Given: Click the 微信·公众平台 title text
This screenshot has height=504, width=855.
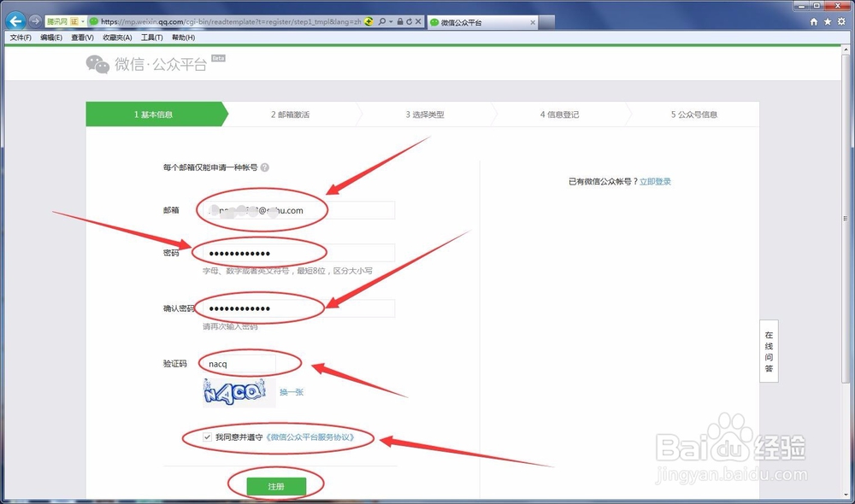Looking at the screenshot, I should (x=161, y=64).
